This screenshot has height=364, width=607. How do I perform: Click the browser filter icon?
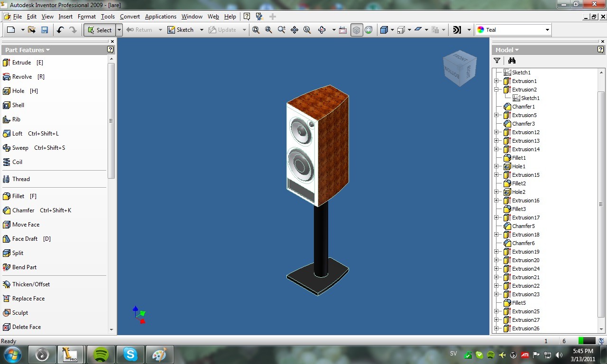point(497,61)
